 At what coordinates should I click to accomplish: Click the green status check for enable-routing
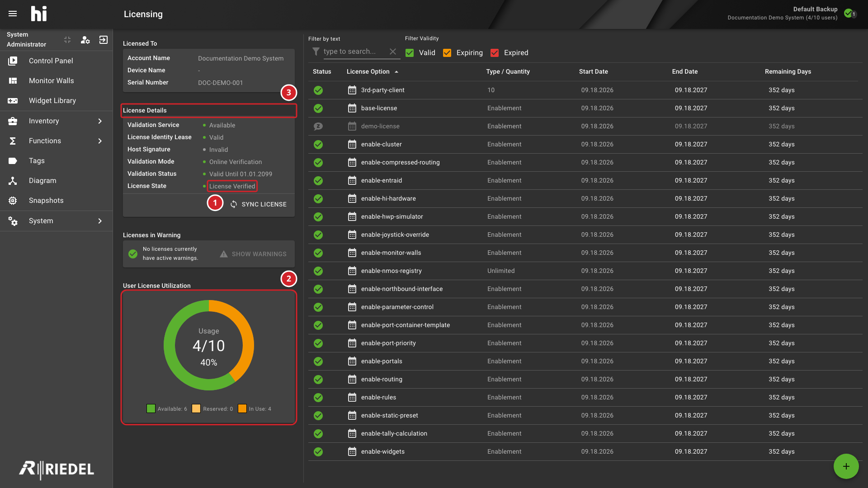[x=318, y=379]
